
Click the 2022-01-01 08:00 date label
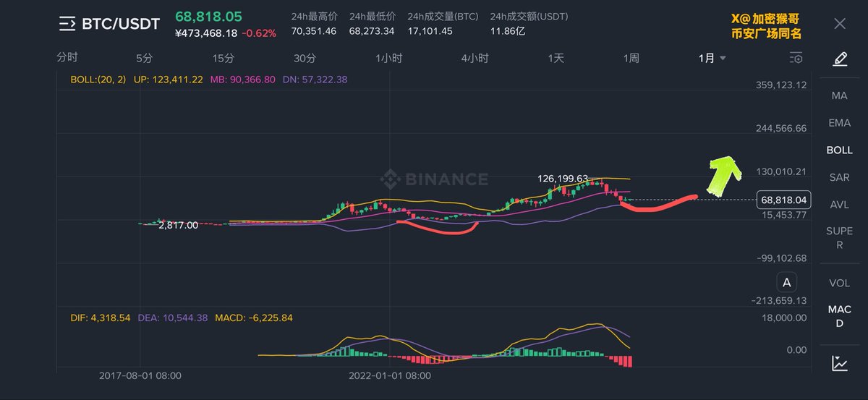[x=389, y=376]
